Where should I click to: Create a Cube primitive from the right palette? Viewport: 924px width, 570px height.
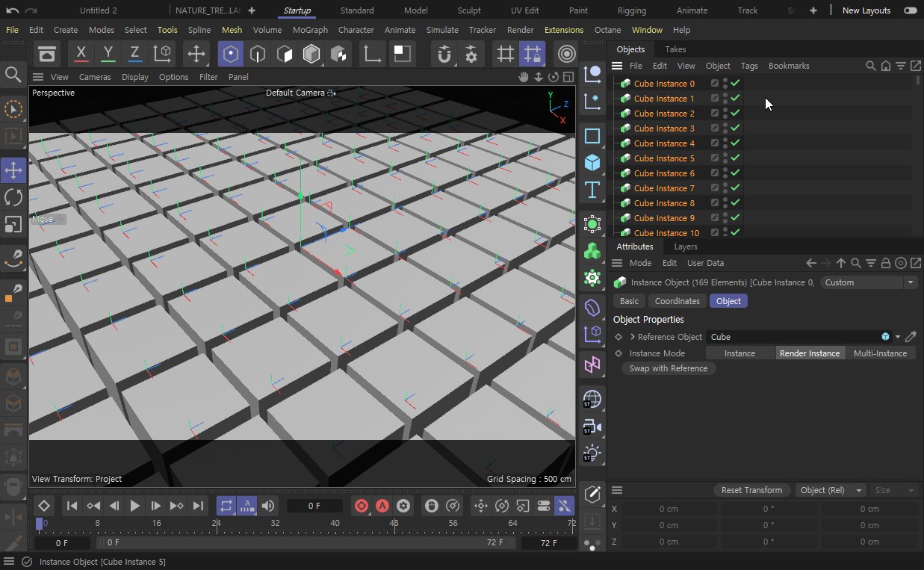tap(592, 163)
